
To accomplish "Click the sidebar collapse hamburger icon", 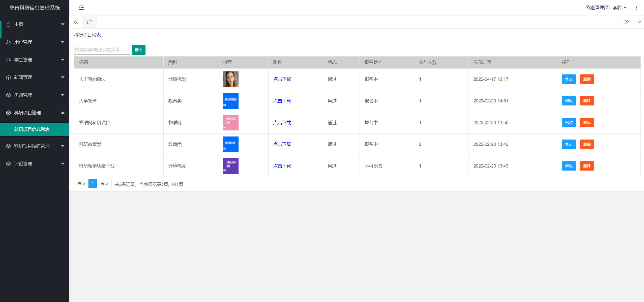I will [81, 8].
